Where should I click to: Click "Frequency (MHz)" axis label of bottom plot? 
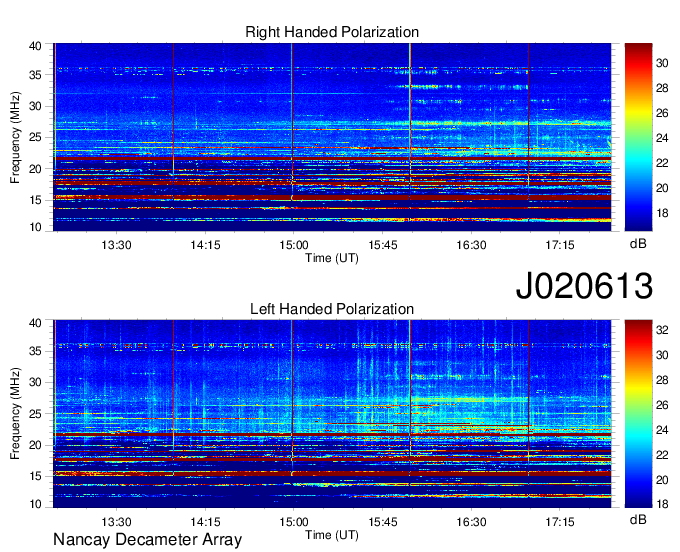click(x=15, y=414)
